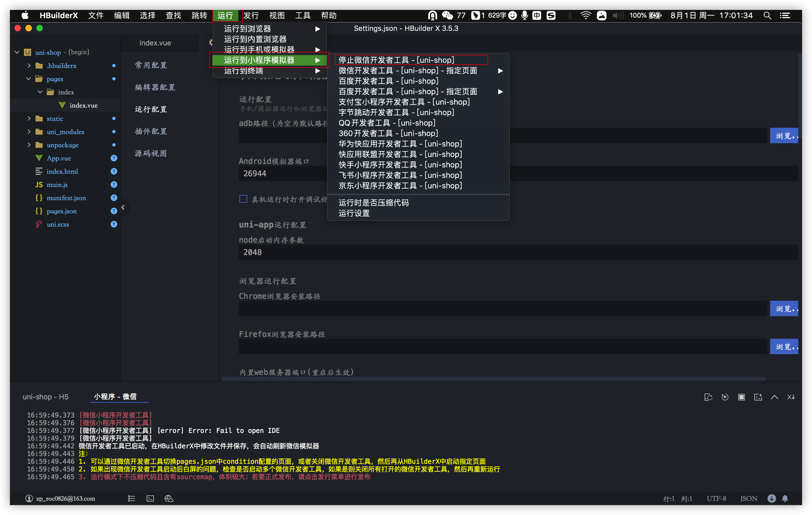Collapse console using the up-chevron icon
Image resolution: width=812 pixels, height=515 pixels.
tap(774, 397)
